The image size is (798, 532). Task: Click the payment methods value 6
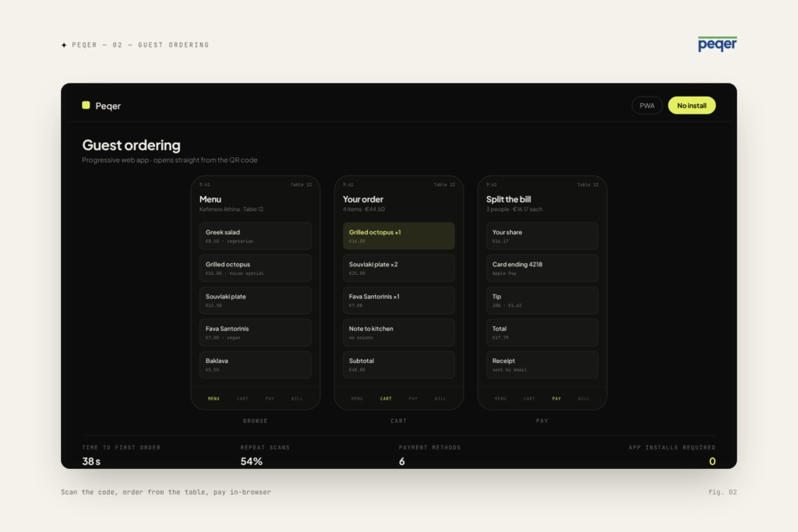401,461
